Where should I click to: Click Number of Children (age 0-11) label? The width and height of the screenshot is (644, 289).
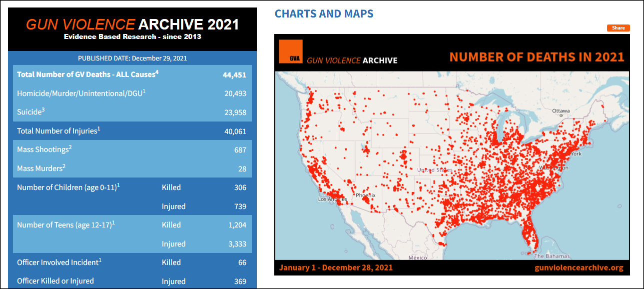pos(68,187)
